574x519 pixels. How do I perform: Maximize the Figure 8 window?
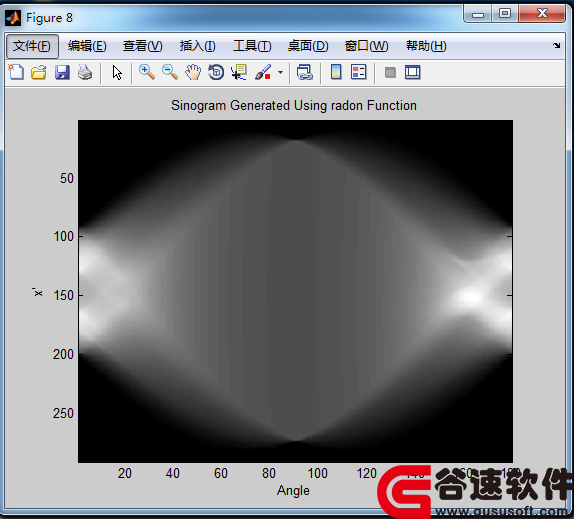pyautogui.click(x=505, y=14)
